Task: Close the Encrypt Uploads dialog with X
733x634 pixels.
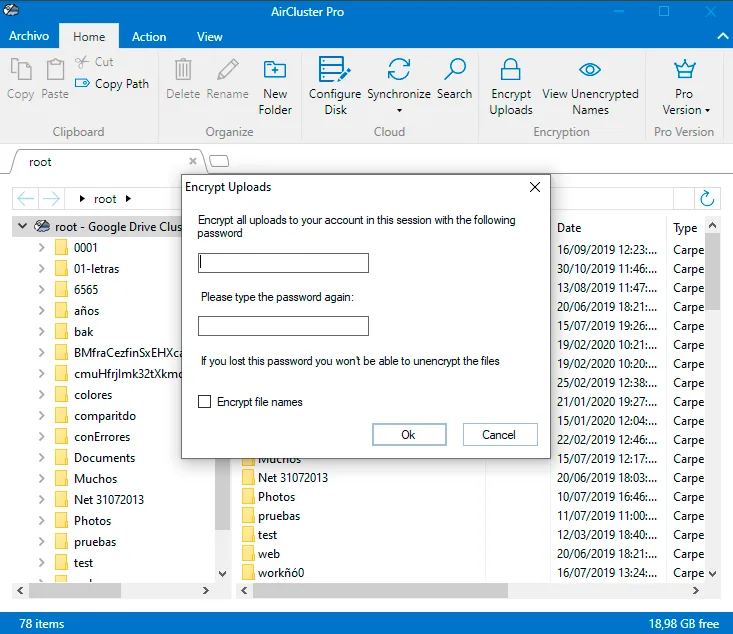Action: click(535, 187)
